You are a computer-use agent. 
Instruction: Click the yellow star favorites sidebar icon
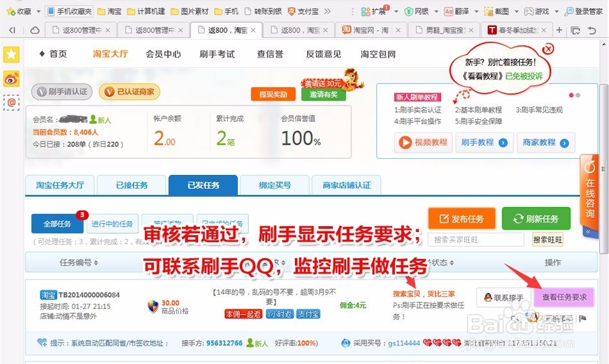[12, 54]
